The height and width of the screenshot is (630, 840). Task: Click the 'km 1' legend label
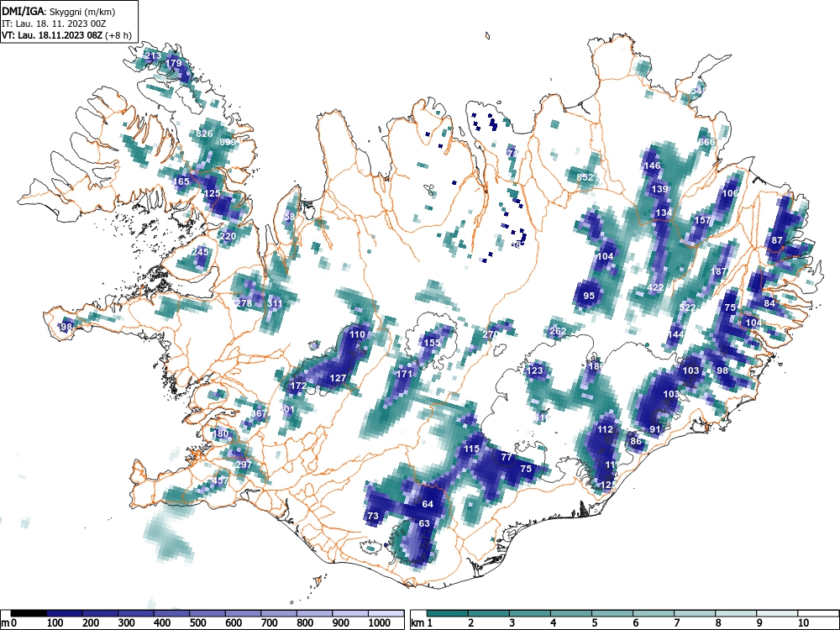click(423, 623)
